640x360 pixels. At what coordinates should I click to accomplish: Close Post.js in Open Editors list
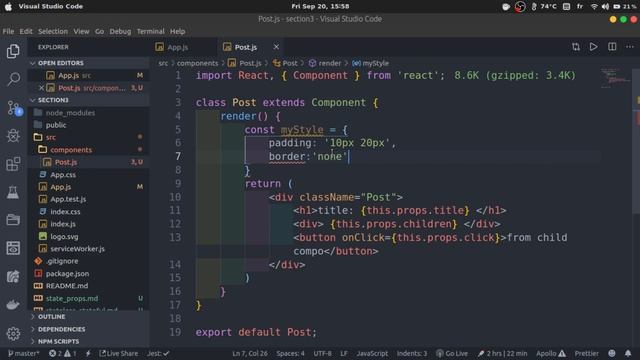click(41, 88)
